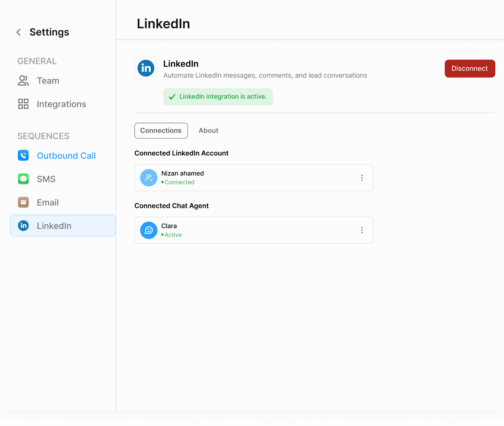Click the green 'Active' status text

(x=173, y=235)
